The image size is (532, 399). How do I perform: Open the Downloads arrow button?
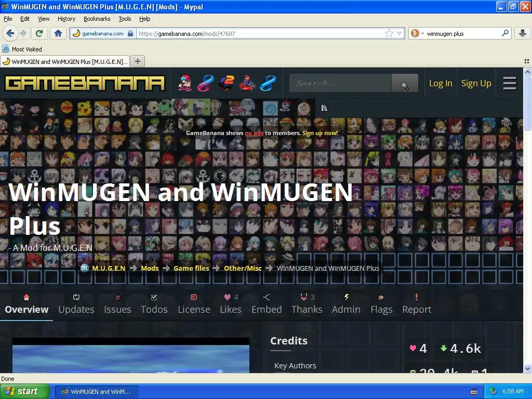pos(523,33)
